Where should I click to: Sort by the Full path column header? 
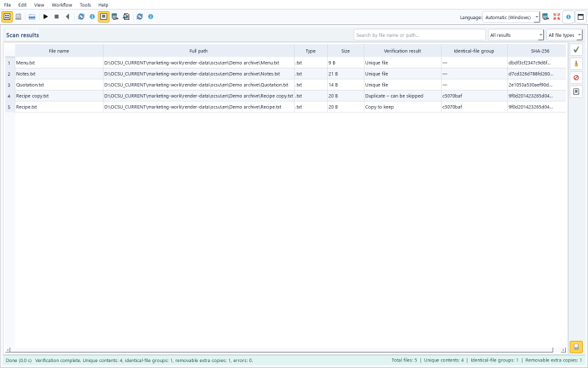tap(198, 51)
